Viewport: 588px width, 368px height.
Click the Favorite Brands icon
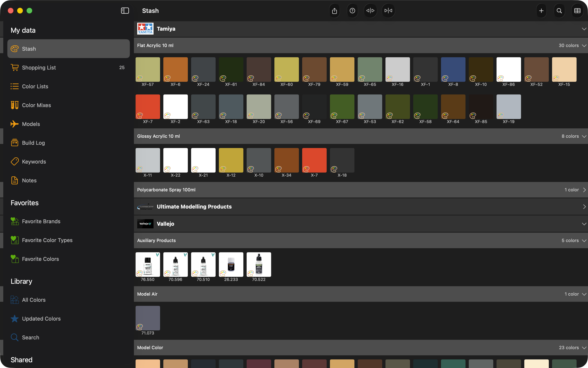pos(14,221)
